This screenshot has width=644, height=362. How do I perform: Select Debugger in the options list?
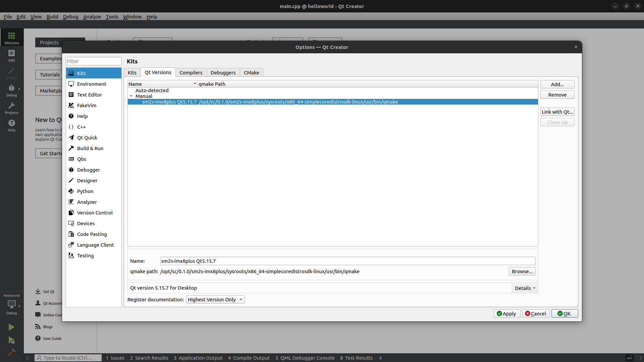point(88,170)
